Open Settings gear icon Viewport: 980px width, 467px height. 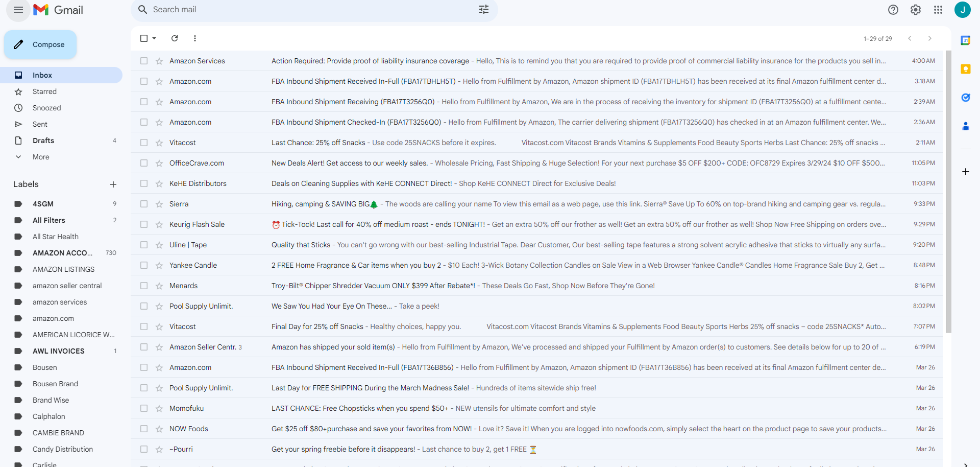coord(916,10)
